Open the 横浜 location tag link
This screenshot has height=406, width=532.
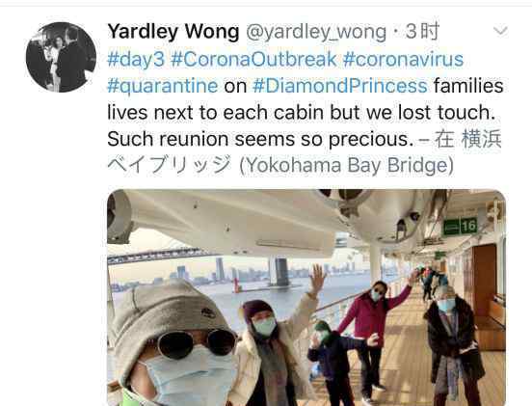click(x=482, y=139)
